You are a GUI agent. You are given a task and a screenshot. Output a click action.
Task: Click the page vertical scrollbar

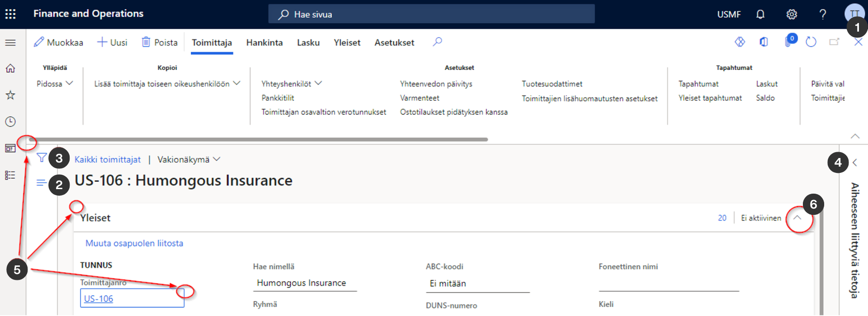tap(821, 262)
